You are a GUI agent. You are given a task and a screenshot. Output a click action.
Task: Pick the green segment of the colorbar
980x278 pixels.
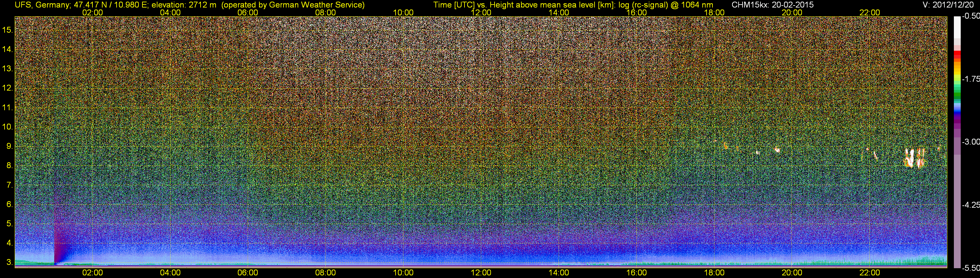click(x=957, y=95)
